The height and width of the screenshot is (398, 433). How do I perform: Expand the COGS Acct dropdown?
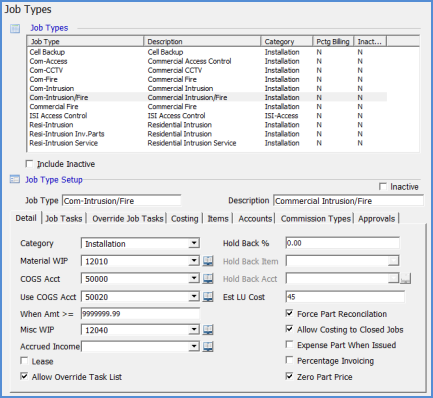194,278
